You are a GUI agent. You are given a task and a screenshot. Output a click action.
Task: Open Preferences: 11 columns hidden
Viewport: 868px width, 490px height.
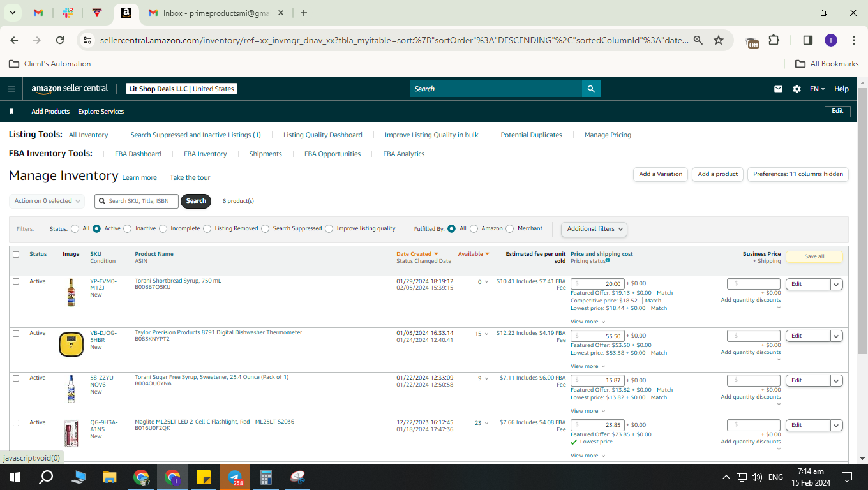[798, 174]
